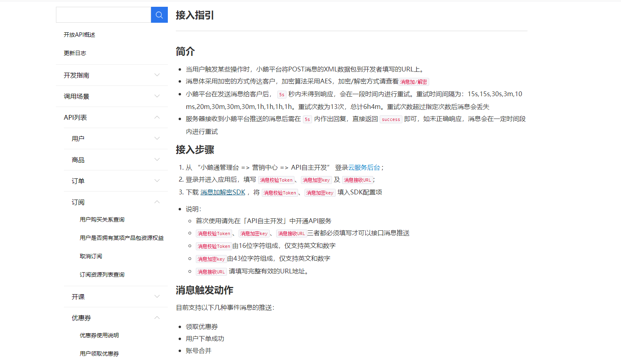Viewport: 621px width, 364px height.
Task: Click 消息接收URL tag in step 2
Action: point(357,180)
